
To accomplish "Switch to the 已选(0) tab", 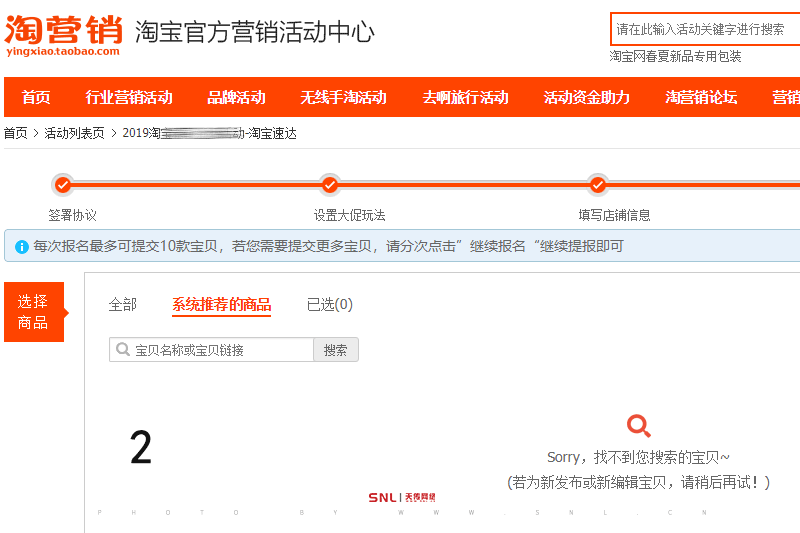I will pyautogui.click(x=330, y=304).
